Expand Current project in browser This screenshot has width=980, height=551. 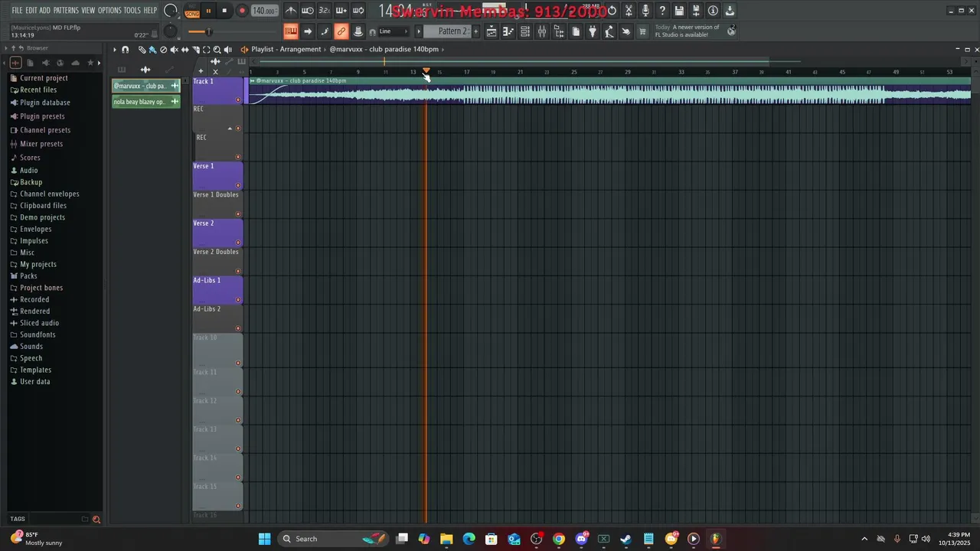pos(44,78)
